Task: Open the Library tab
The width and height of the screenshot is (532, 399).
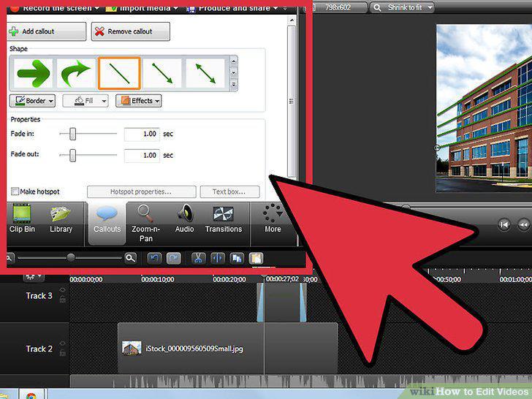Action: click(x=61, y=219)
